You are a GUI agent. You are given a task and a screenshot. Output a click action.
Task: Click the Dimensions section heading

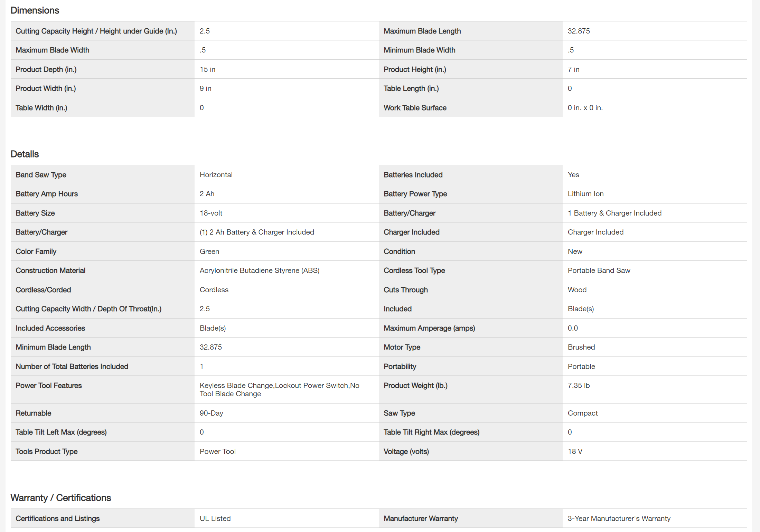pyautogui.click(x=35, y=10)
